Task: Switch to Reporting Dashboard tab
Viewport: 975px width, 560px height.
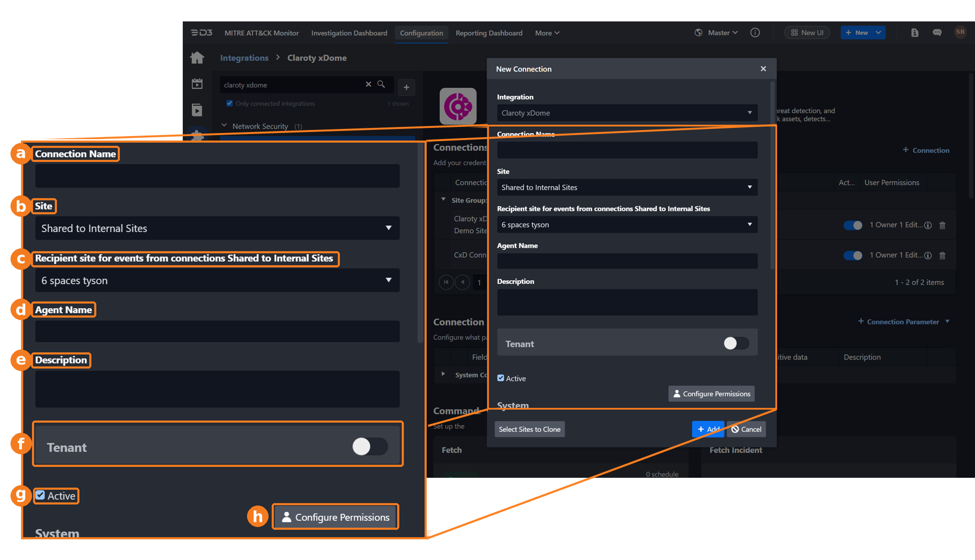Action: 489,33
